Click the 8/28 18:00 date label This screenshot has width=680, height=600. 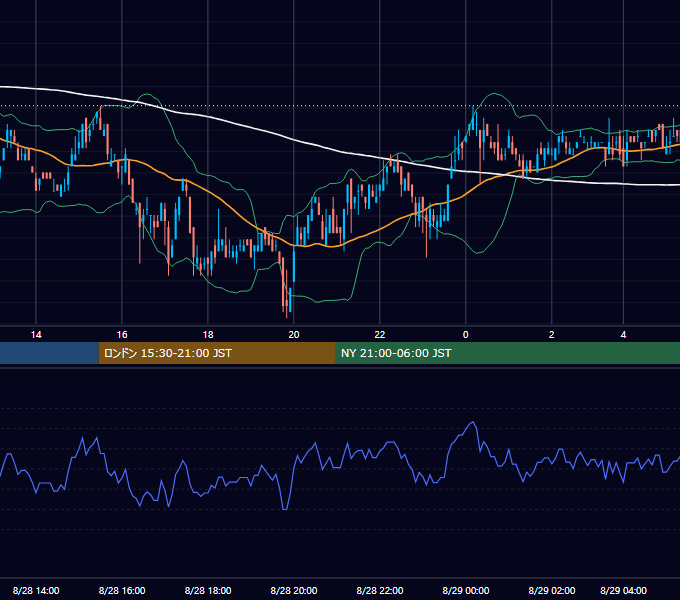(208, 590)
